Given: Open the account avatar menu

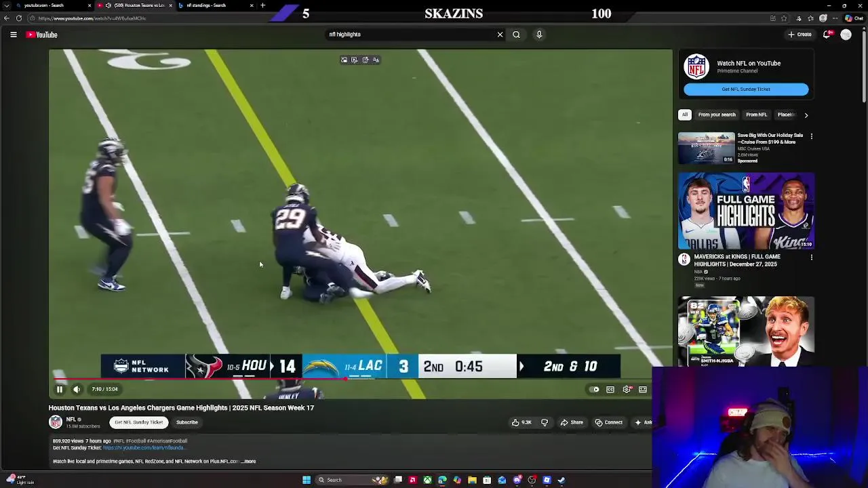Looking at the screenshot, I should click(x=846, y=35).
